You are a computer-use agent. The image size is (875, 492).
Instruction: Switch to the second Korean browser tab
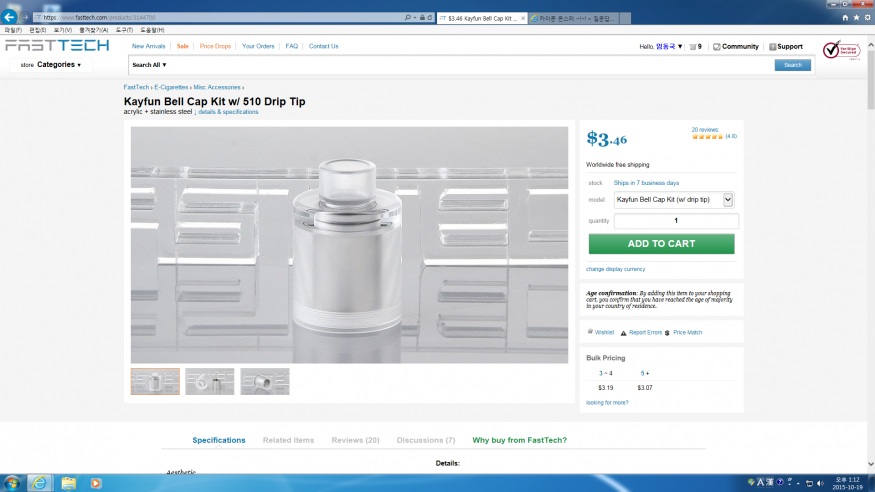[574, 18]
